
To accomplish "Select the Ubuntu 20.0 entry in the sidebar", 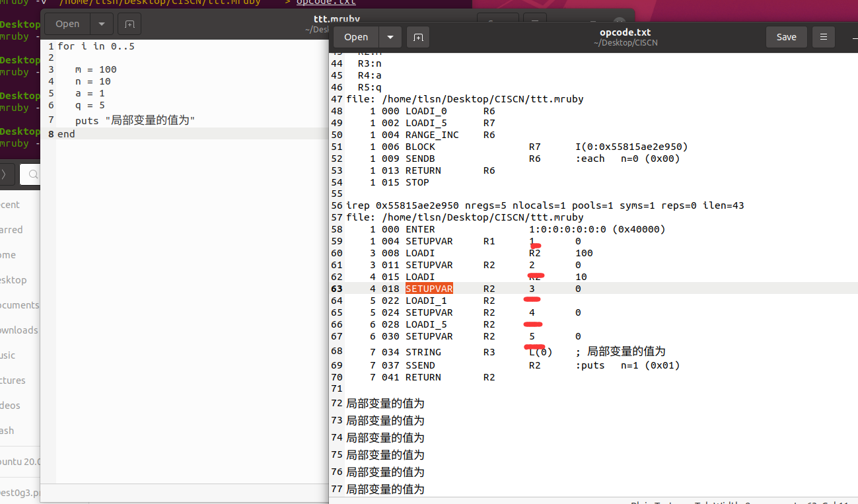I will pyautogui.click(x=20, y=462).
